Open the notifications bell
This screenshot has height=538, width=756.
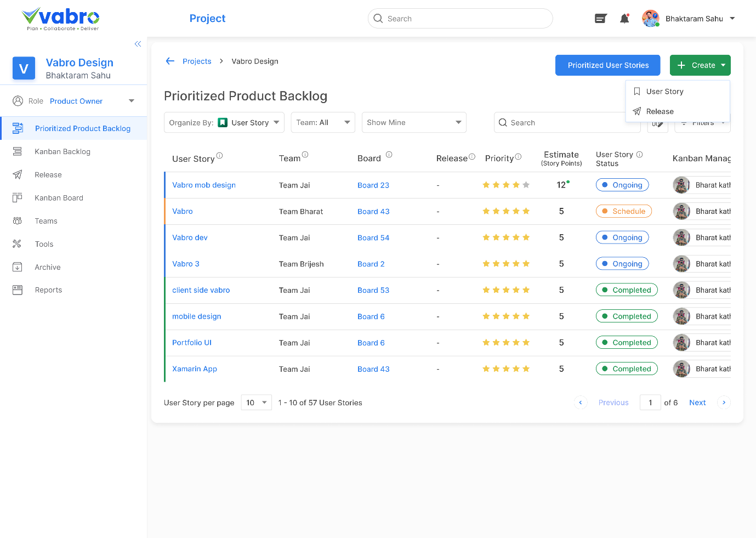pos(624,19)
